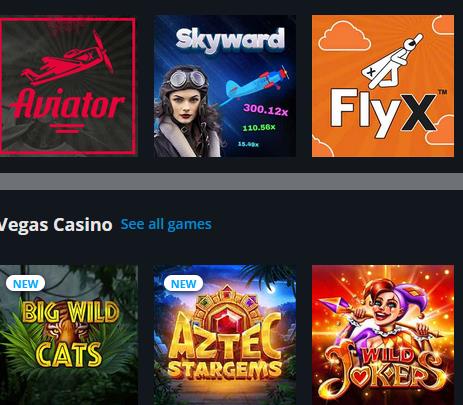Image resolution: width=463 pixels, height=405 pixels.
Task: Open the Aztec Stargems game
Action: [225, 335]
